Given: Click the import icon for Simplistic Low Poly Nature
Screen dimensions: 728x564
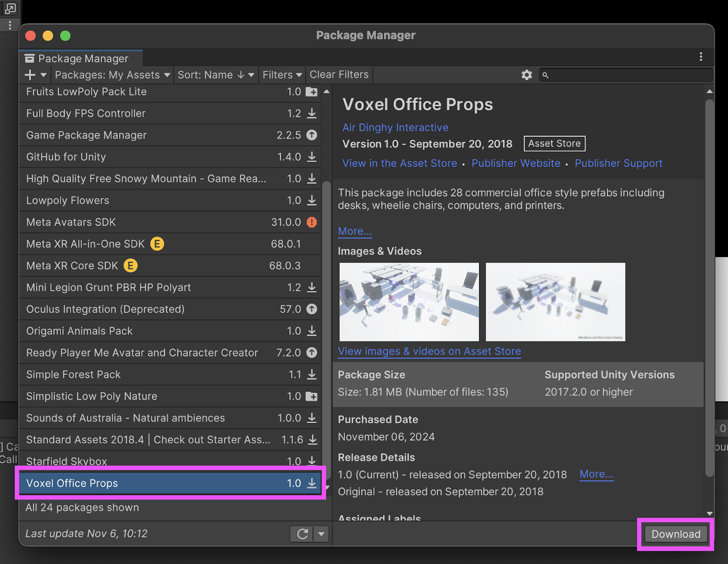Looking at the screenshot, I should (x=312, y=396).
